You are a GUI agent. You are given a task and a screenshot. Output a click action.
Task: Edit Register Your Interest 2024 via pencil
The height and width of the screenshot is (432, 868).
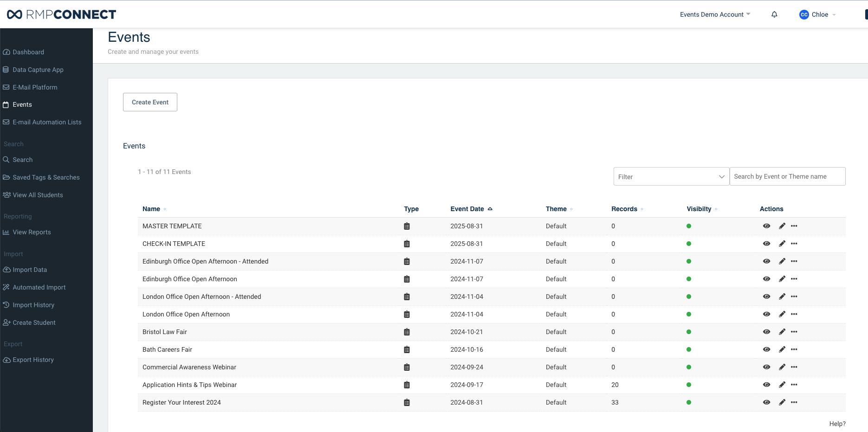pyautogui.click(x=782, y=402)
